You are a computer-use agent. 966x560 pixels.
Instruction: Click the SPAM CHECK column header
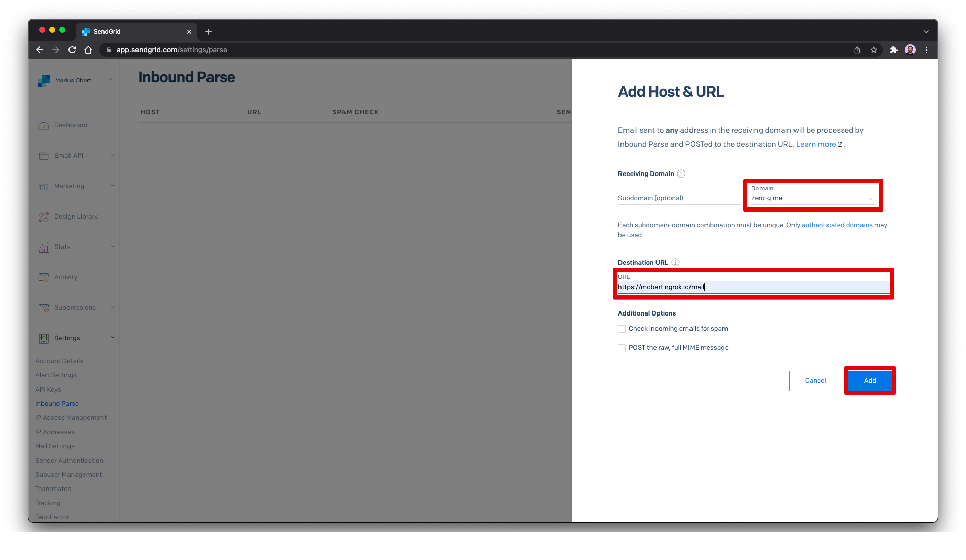[355, 112]
